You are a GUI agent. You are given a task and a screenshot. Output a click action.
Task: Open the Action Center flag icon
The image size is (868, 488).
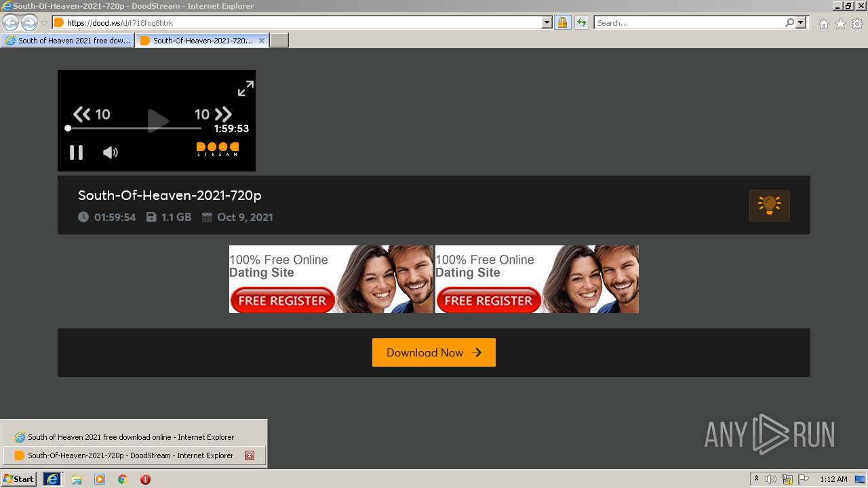click(804, 479)
